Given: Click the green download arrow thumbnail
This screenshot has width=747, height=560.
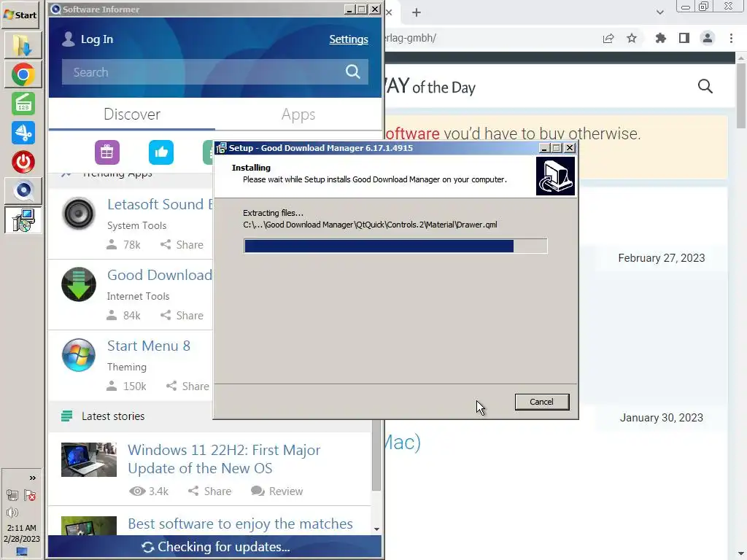Looking at the screenshot, I should pos(79,284).
